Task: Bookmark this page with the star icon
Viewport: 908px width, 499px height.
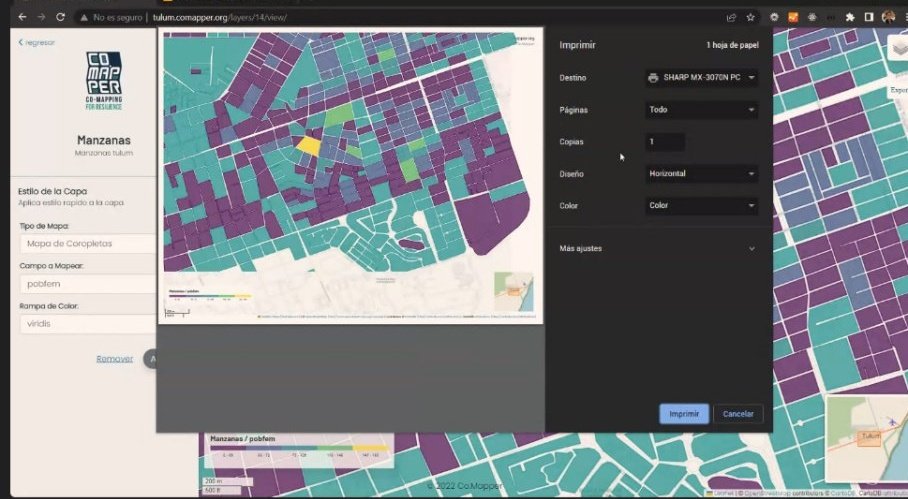Action: 750,17
